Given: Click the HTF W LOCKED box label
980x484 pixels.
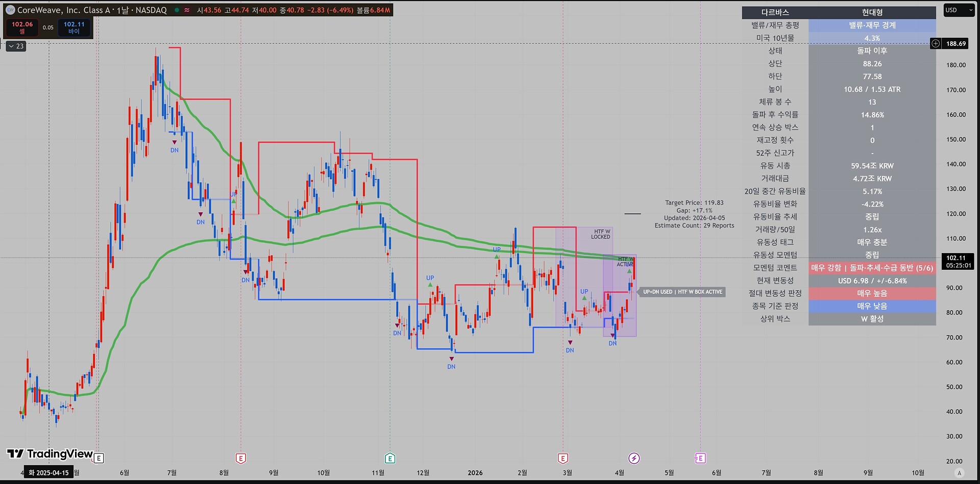Looking at the screenshot, I should tap(601, 234).
